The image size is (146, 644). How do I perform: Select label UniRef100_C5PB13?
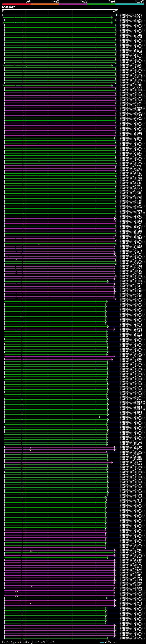(x=131, y=450)
